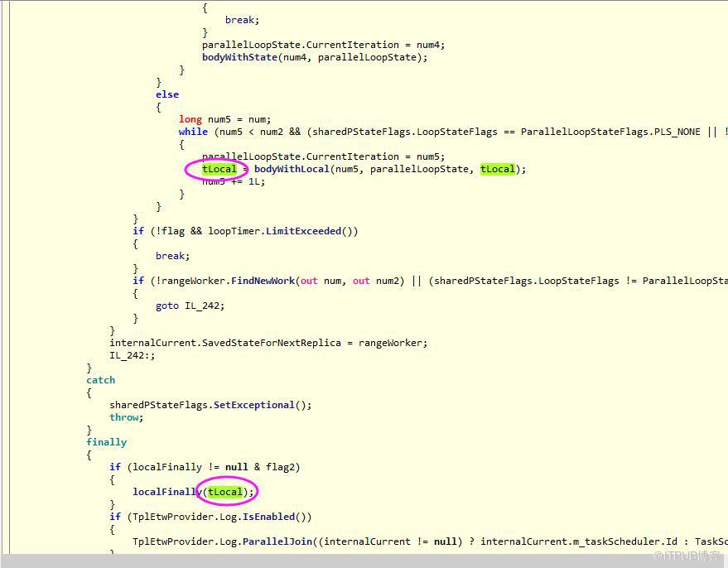Select the tLocal variable assigned from bodyWithLocal
Viewport: 728px width, 568px height.
[x=219, y=169]
